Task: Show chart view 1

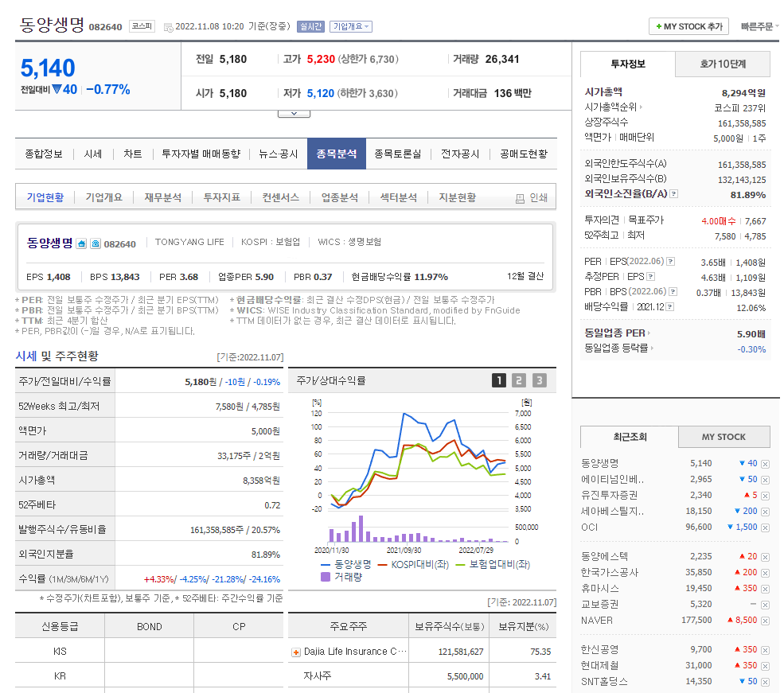Action: click(x=498, y=381)
